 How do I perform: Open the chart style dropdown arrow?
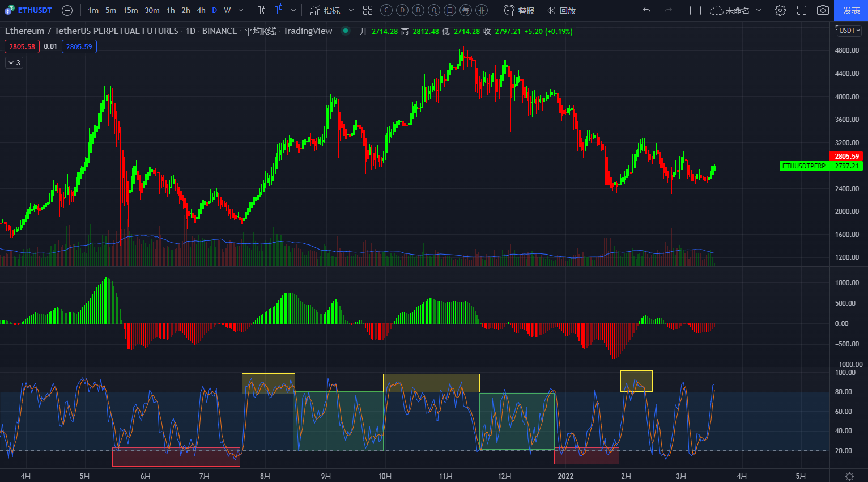click(x=293, y=10)
